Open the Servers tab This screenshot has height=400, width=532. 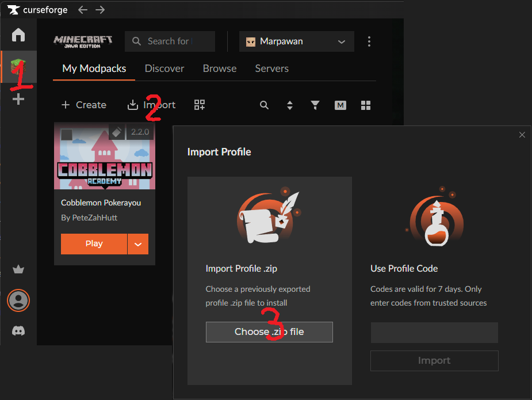click(271, 68)
